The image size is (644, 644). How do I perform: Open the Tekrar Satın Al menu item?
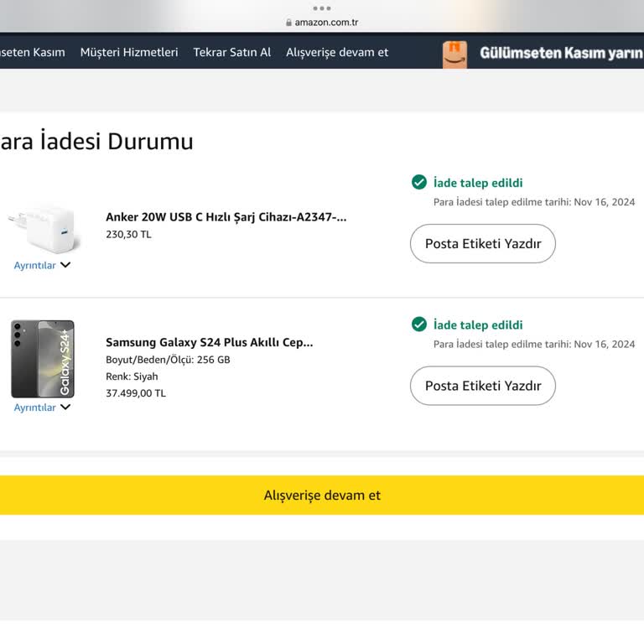click(x=232, y=53)
